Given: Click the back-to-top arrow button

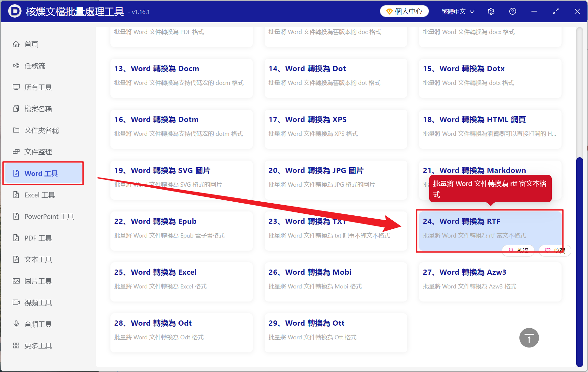Looking at the screenshot, I should [x=529, y=338].
